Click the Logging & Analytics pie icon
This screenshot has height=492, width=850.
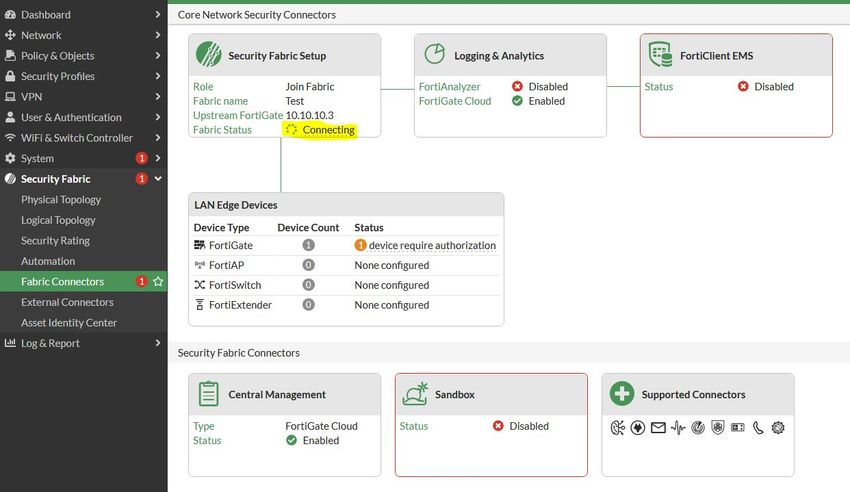click(435, 54)
